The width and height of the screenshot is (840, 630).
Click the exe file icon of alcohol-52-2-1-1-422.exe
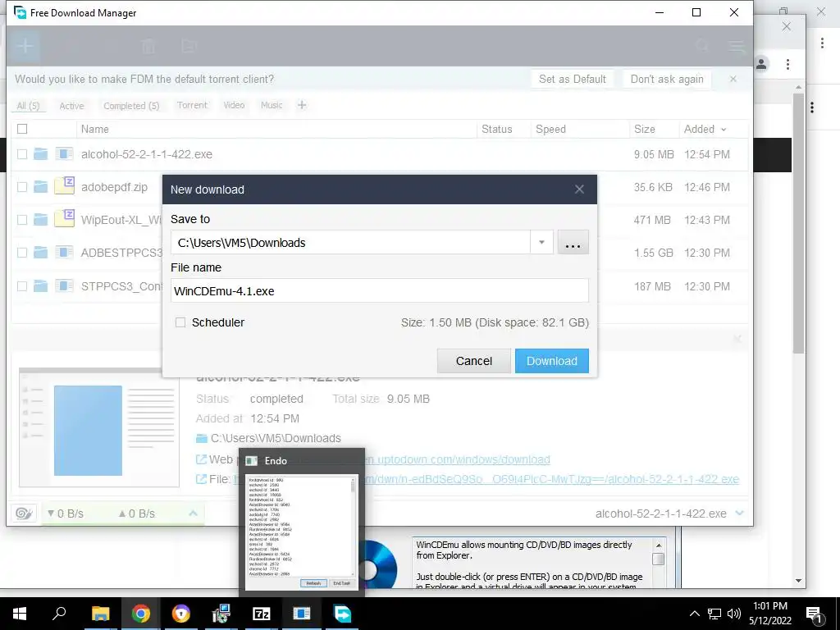(64, 154)
